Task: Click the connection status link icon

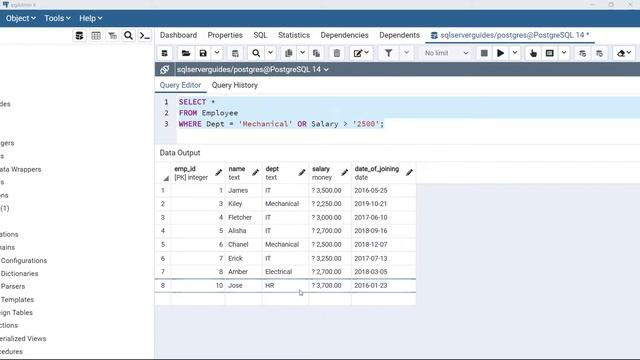Action: (164, 69)
